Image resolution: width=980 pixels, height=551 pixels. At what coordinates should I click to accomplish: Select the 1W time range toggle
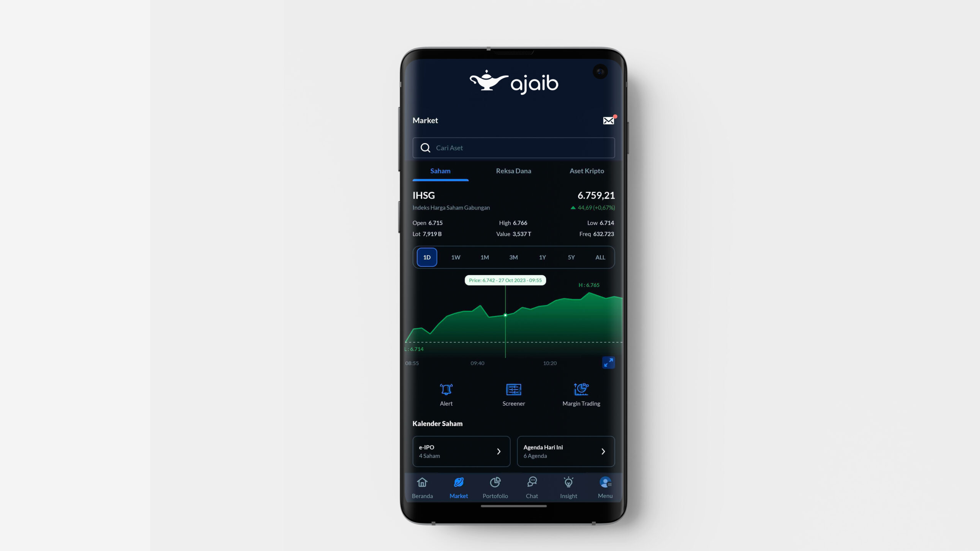point(456,257)
